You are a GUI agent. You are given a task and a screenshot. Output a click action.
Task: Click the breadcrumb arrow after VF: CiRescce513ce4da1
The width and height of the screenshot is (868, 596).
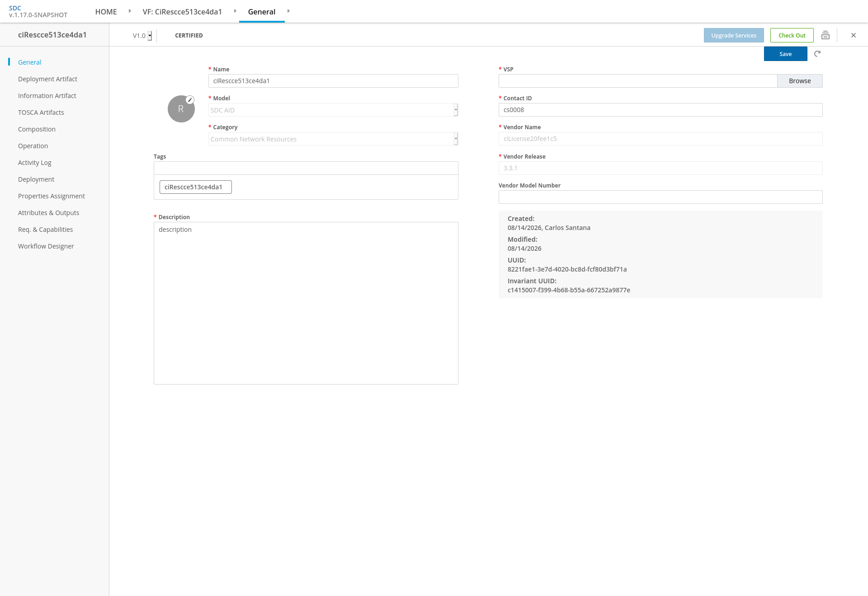coord(235,11)
